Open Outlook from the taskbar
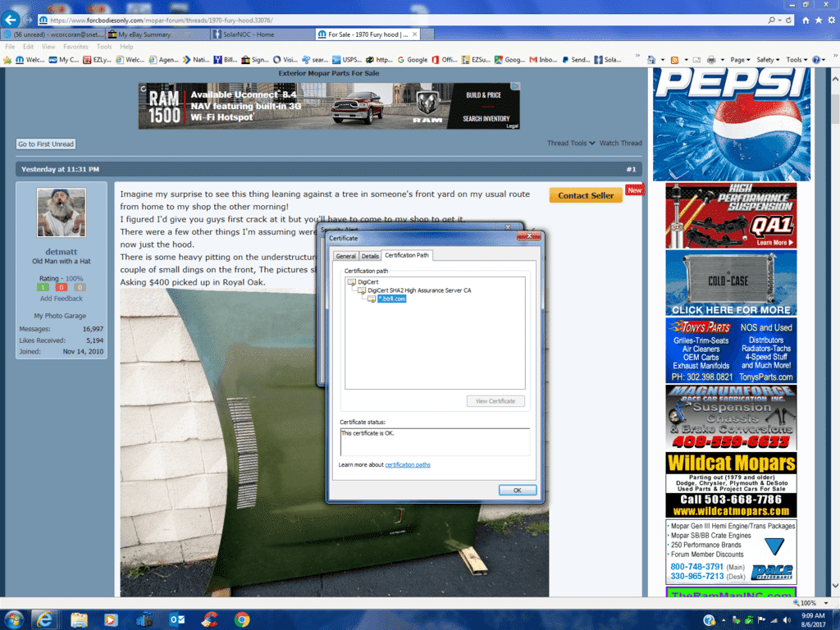 (x=176, y=619)
